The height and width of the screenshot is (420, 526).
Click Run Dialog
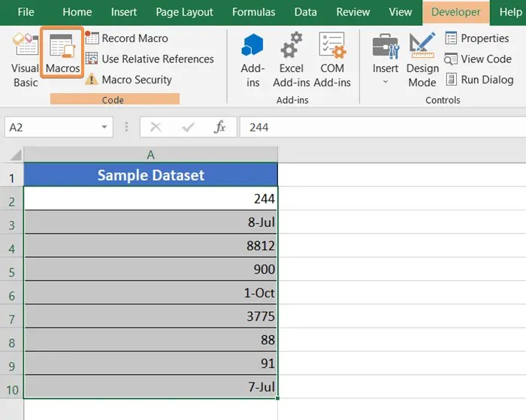(479, 80)
